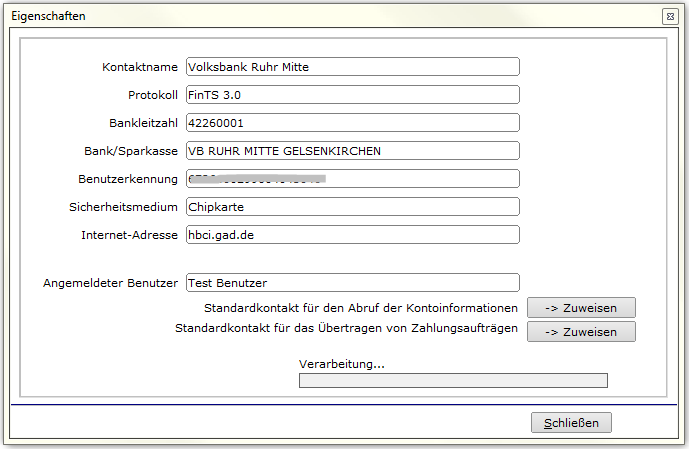Click the 'Verarbeitung...' status text
Viewport: 689px width, 449px height.
[342, 364]
